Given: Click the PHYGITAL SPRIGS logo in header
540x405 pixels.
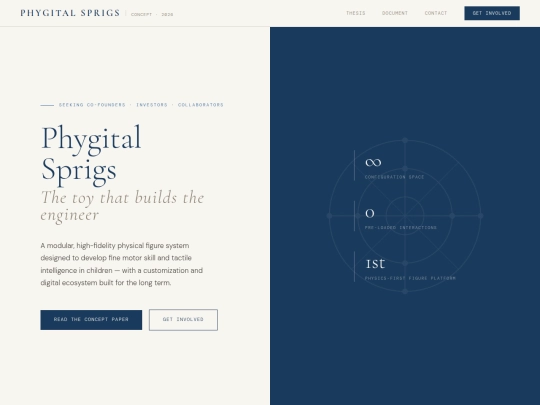Looking at the screenshot, I should coord(70,13).
